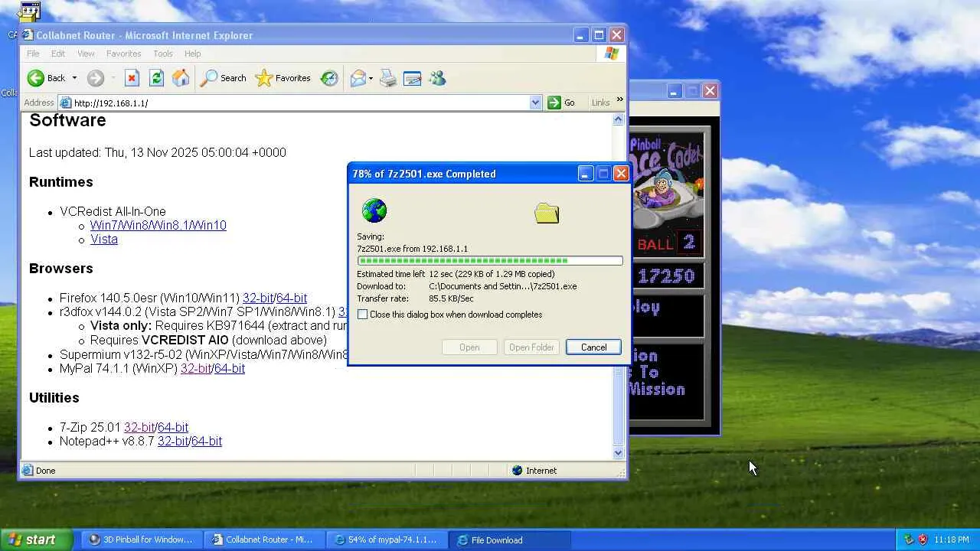
Task: Download Firefox 140.5.0esr 64-bit
Action: coord(292,298)
